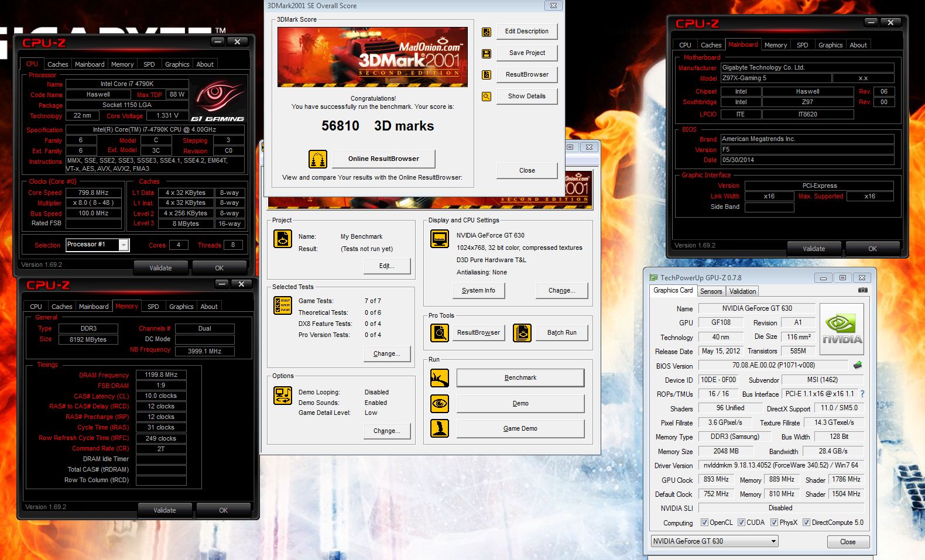Close the 3DMark score dialog via Close button
Viewport: 925px width, 560px height.
pos(527,170)
